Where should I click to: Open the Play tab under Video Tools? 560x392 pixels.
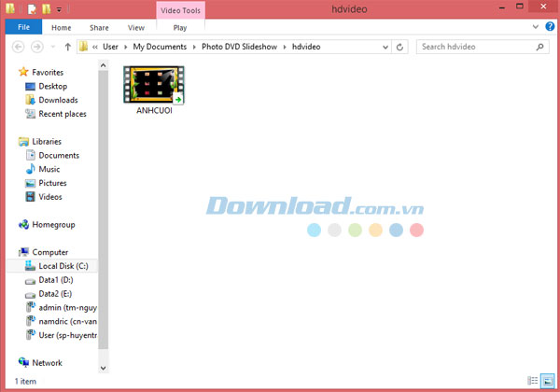click(179, 28)
